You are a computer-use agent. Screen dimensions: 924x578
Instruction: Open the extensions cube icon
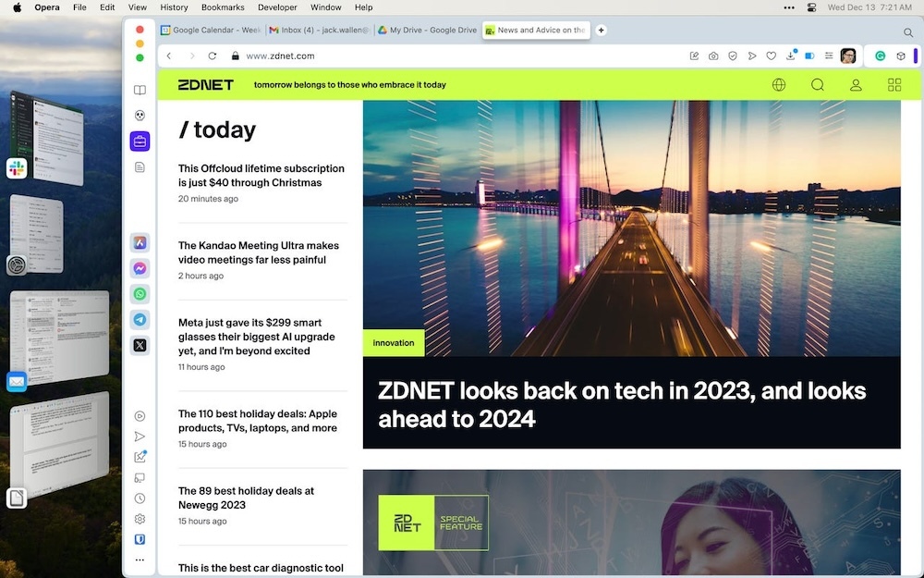[900, 56]
